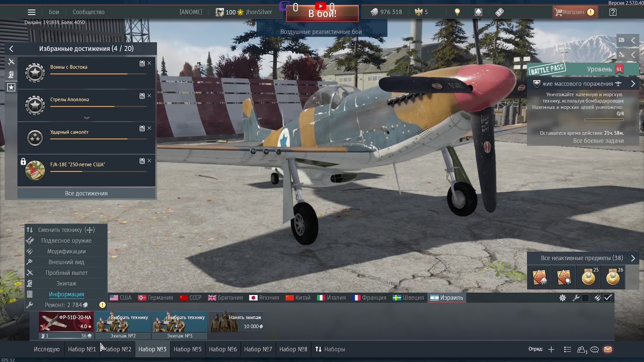This screenshot has width=644, height=362.
Task: Open battle task details arrow
Action: [633, 84]
